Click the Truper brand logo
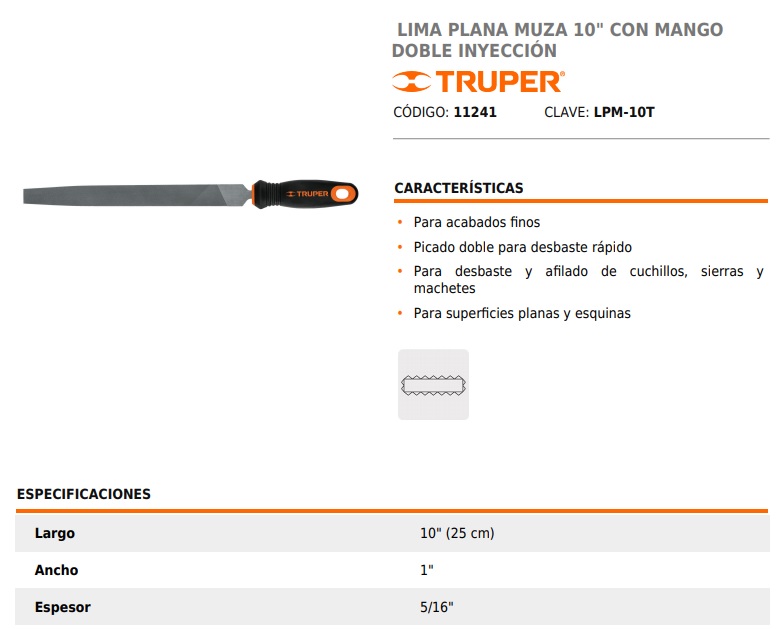The image size is (776, 629). 478,81
